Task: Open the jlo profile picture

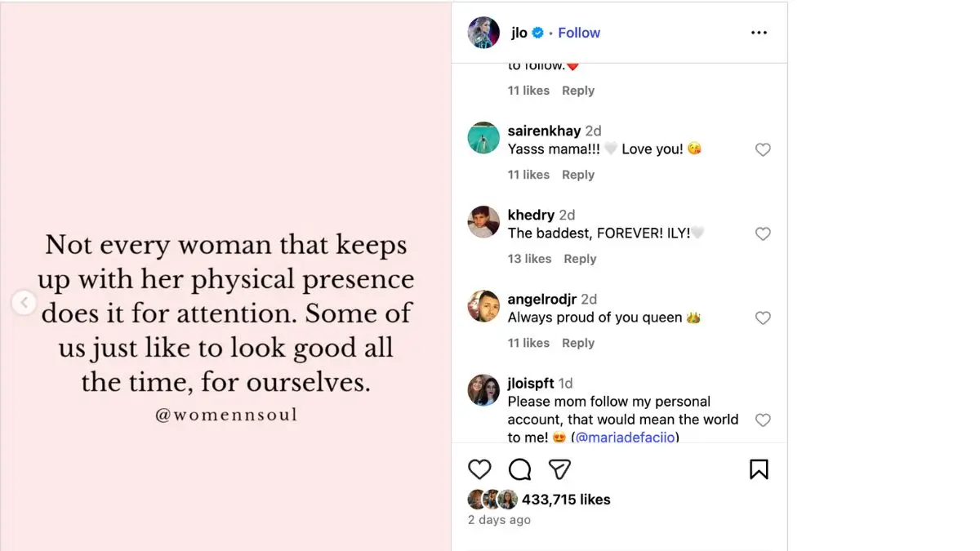Action: (483, 33)
